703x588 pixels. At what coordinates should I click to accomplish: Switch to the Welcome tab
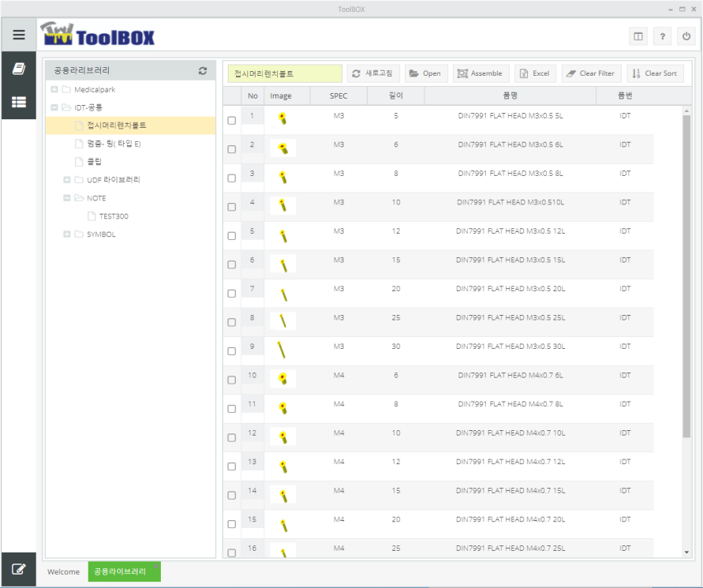click(63, 571)
